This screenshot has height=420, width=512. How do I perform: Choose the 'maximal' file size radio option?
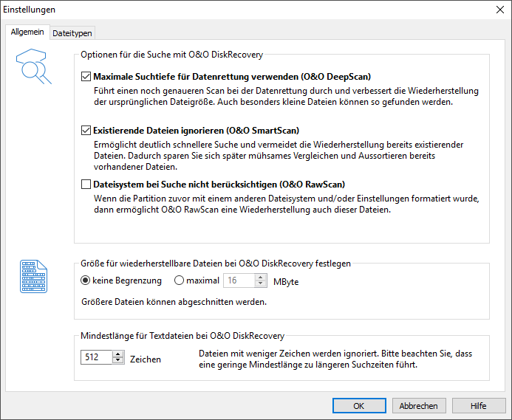[x=179, y=280]
